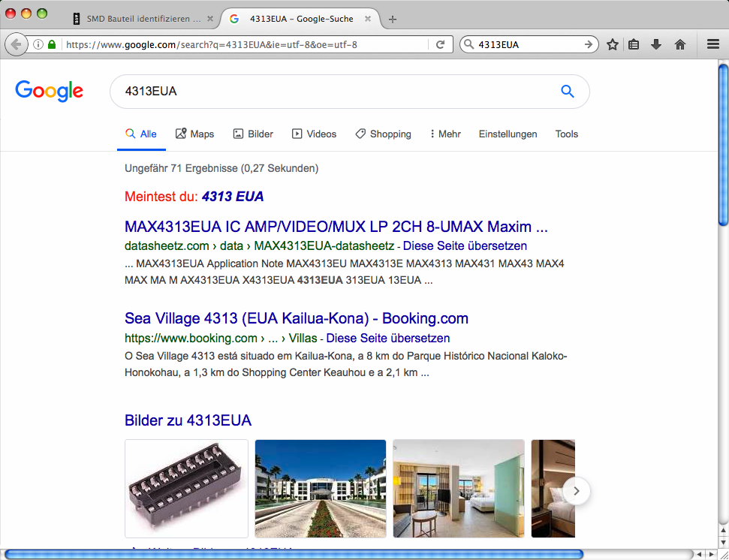The height and width of the screenshot is (560, 729).
Task: Click the browser back arrow button
Action: tap(16, 44)
